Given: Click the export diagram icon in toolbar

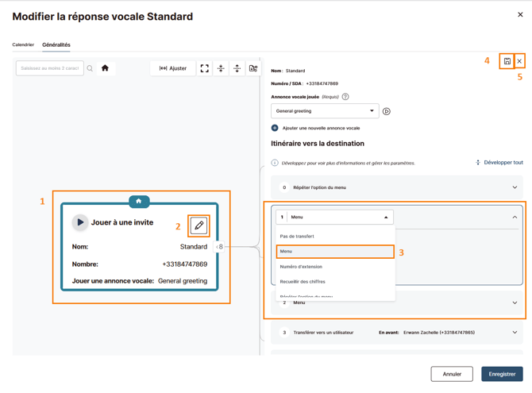Looking at the screenshot, I should (x=253, y=68).
